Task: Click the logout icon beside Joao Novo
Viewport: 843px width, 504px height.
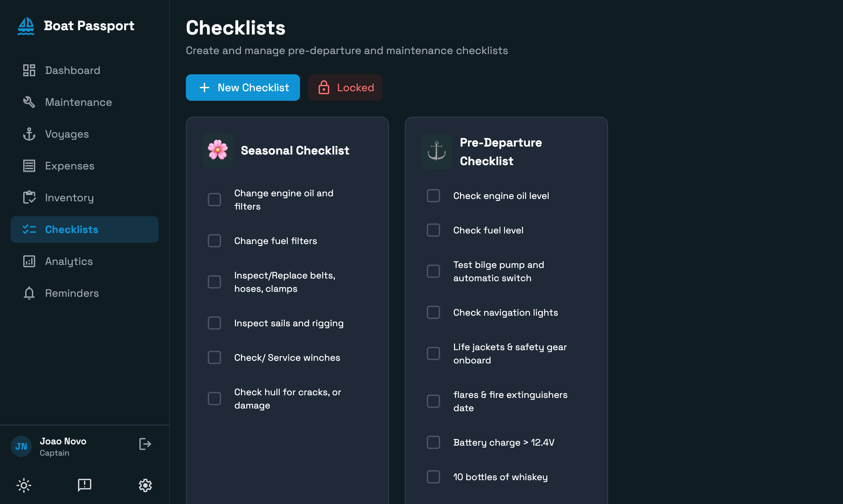Action: coord(145,444)
